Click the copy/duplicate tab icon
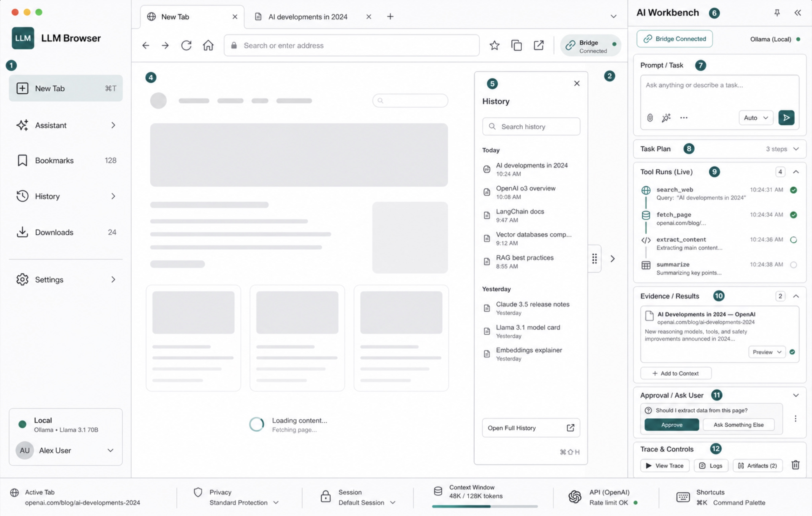Image resolution: width=812 pixels, height=516 pixels. coord(516,45)
